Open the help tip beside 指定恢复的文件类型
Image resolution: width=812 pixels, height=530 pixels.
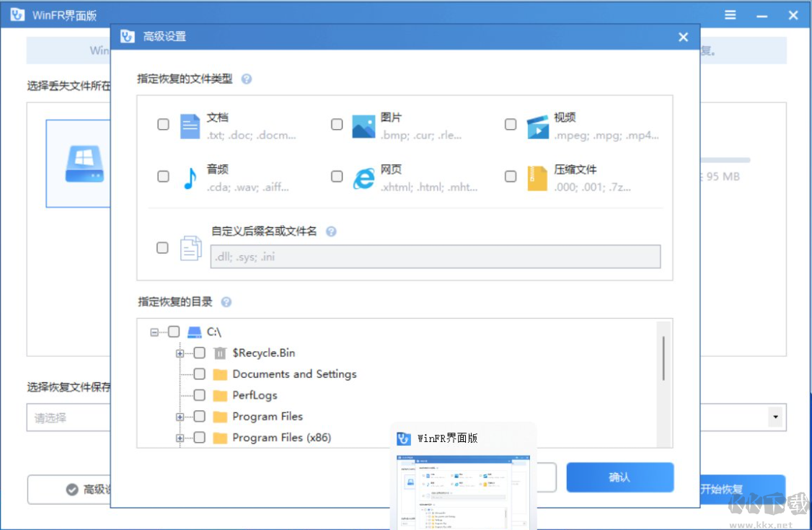pos(247,79)
